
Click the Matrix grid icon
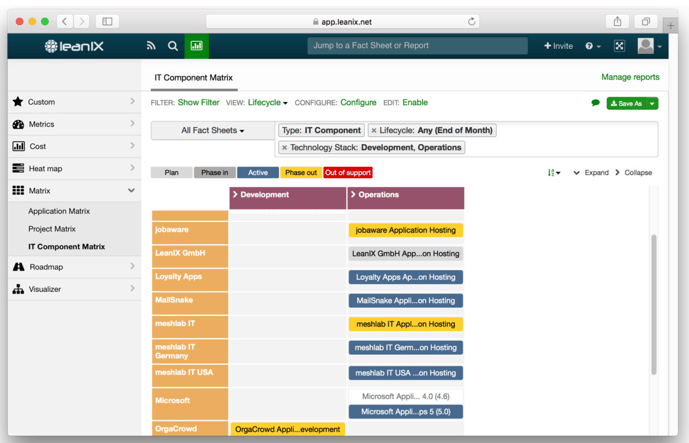click(x=18, y=190)
